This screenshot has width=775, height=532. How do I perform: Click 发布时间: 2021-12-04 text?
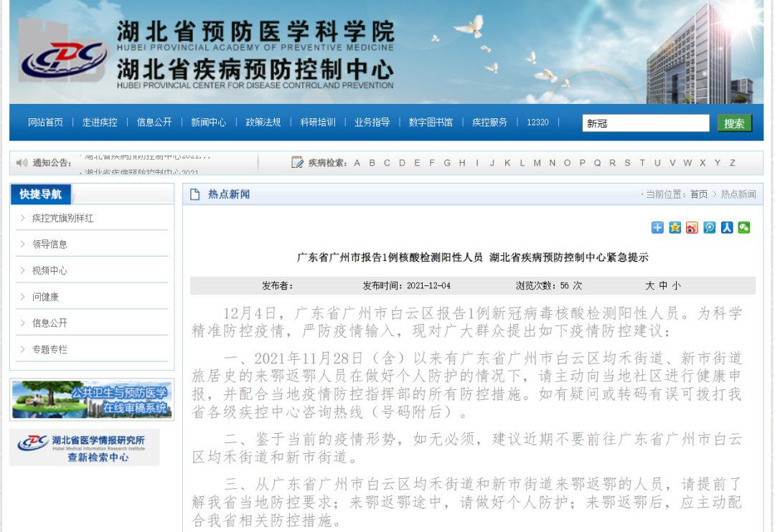(406, 285)
